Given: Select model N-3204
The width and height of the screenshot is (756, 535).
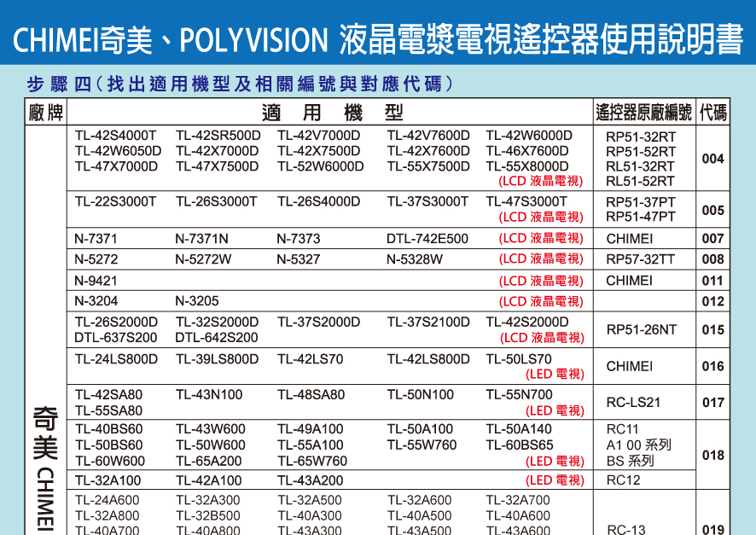Looking at the screenshot, I should (x=96, y=301).
